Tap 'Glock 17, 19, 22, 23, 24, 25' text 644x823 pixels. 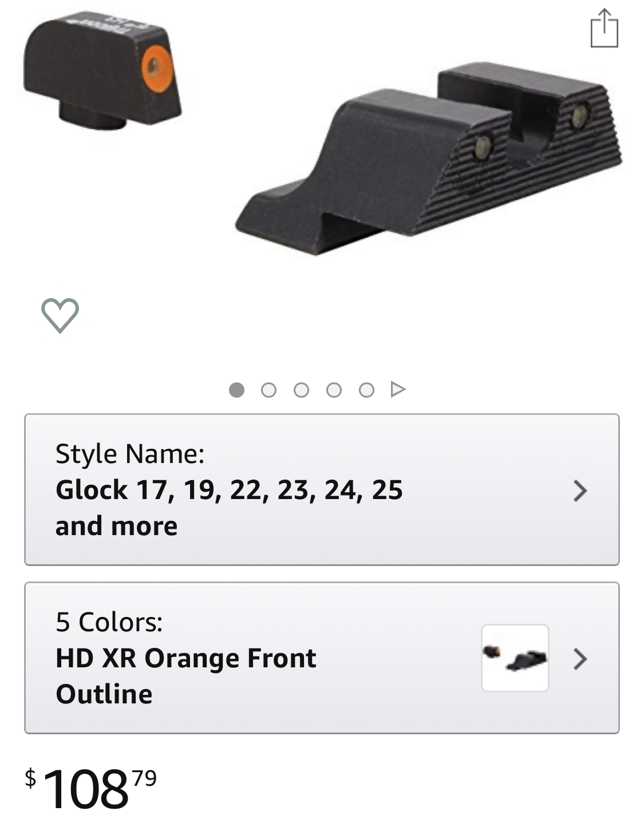coord(229,490)
